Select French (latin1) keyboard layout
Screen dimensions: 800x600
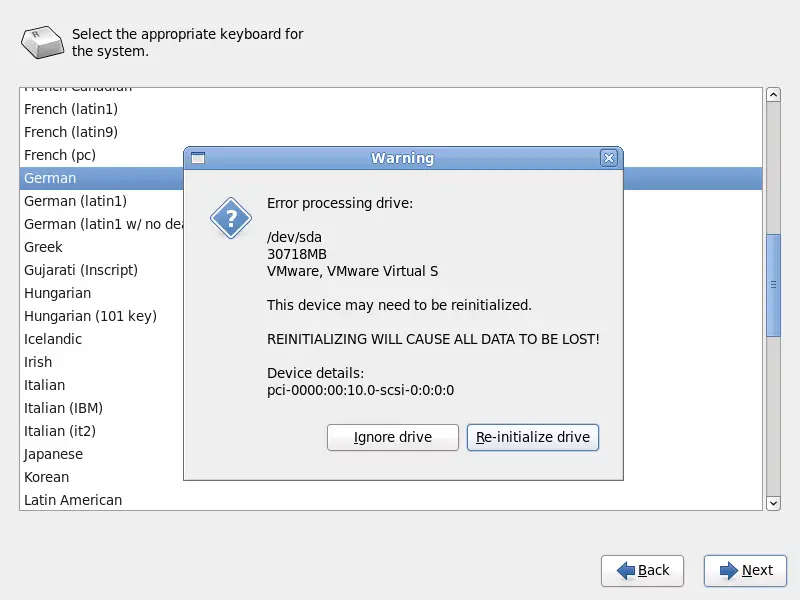coord(71,109)
